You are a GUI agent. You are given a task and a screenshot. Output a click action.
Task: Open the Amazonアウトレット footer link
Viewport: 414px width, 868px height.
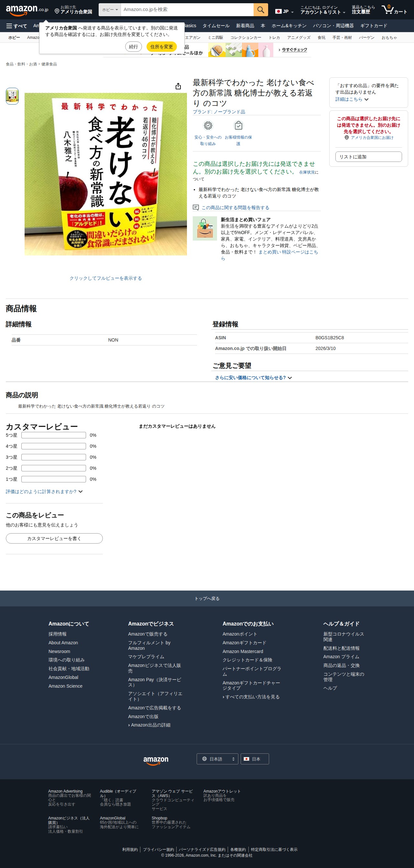222,791
